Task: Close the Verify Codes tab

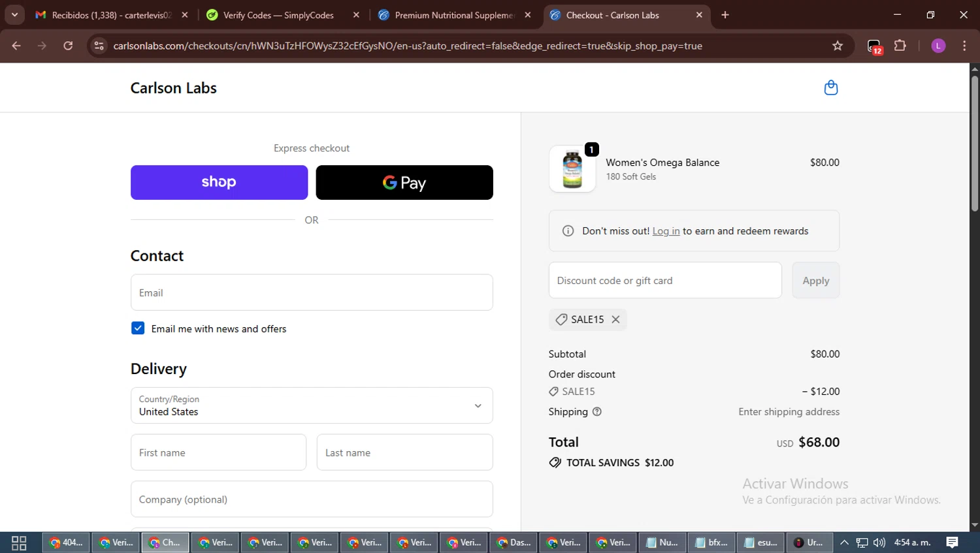Action: click(356, 15)
